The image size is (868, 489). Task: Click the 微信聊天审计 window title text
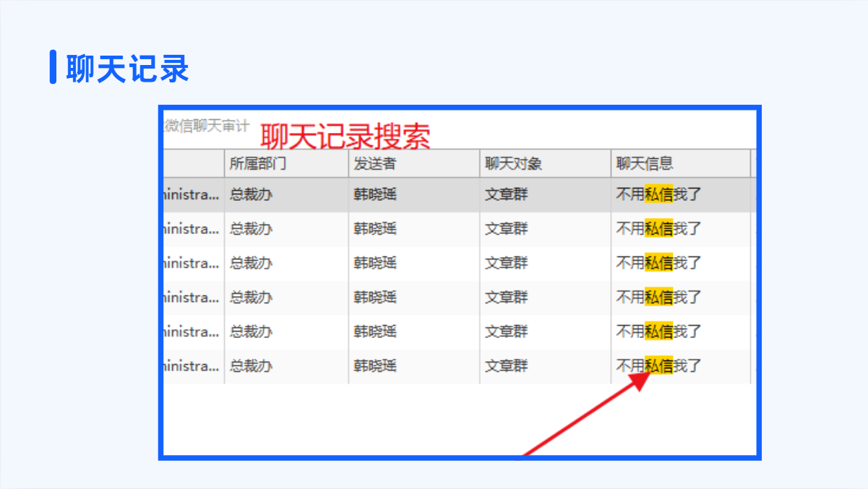207,126
